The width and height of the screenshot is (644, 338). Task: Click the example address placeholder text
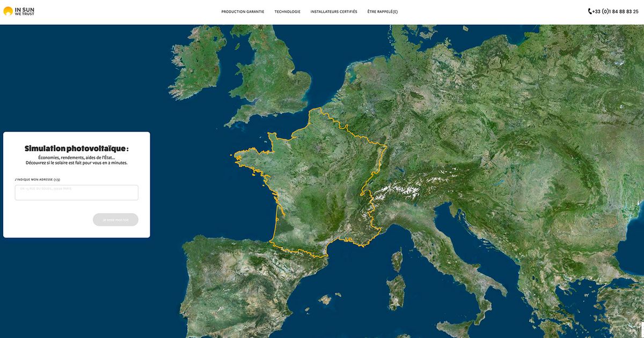click(46, 189)
